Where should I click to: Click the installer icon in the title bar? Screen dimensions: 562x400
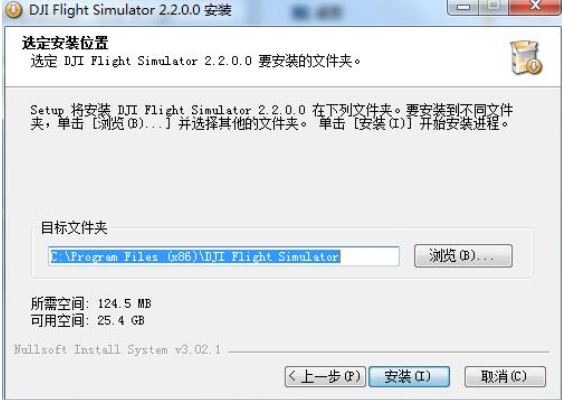[14, 9]
